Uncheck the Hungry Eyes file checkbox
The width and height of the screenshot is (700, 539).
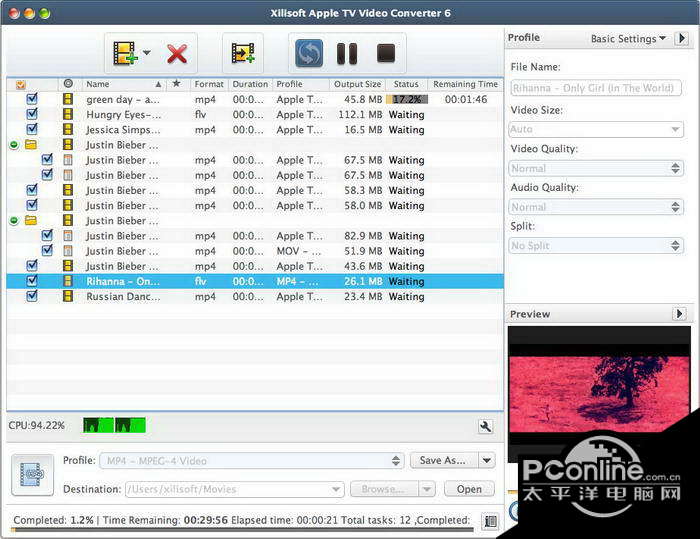coord(32,114)
